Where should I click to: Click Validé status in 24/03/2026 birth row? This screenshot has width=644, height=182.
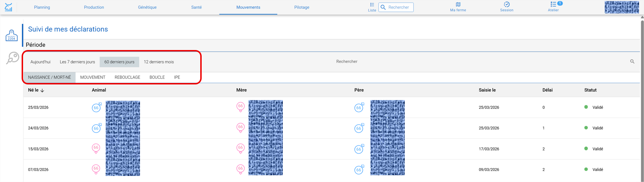point(598,128)
